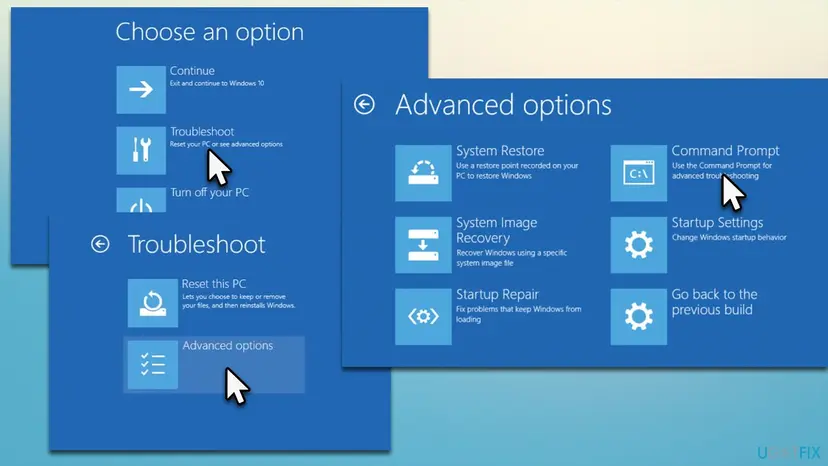This screenshot has width=828, height=466.
Task: Select the Startup Repair label
Action: point(497,294)
